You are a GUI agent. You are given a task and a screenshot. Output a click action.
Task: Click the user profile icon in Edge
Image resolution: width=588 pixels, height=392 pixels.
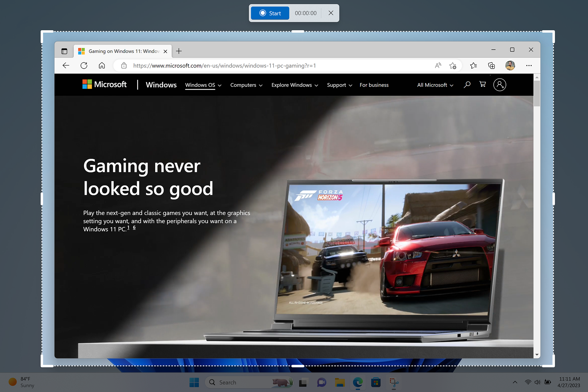[510, 66]
